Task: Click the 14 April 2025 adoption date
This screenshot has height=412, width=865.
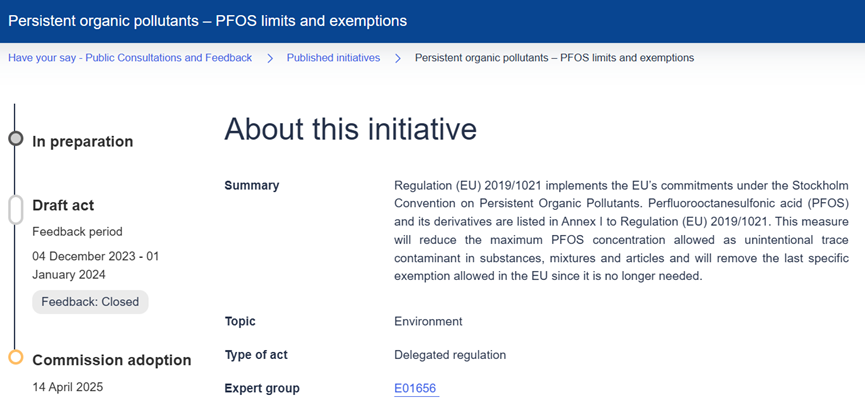Action: tap(68, 386)
